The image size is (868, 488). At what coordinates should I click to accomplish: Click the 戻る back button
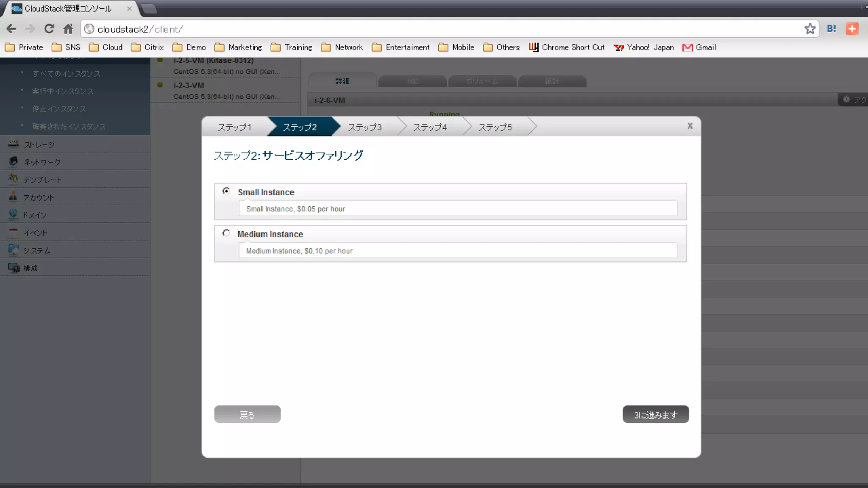coord(247,415)
